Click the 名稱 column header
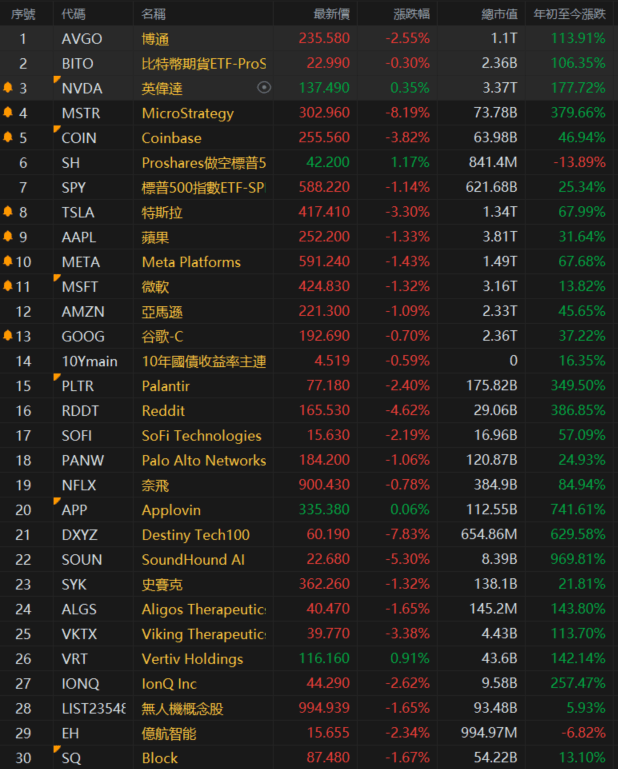Viewport: 618px width, 769px height. coord(154,14)
